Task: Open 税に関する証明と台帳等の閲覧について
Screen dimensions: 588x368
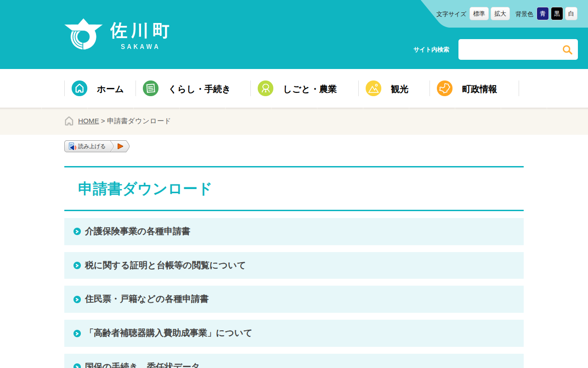Action: [x=165, y=265]
